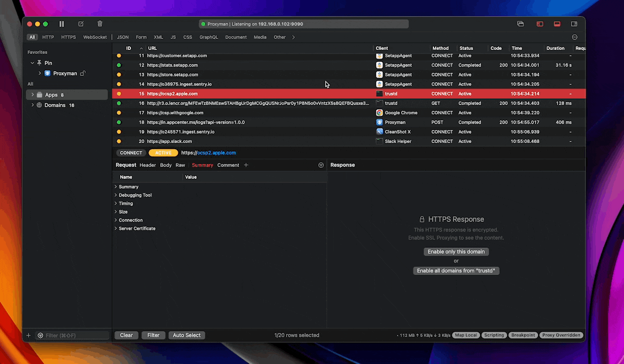Expand the Timing section

[115, 203]
